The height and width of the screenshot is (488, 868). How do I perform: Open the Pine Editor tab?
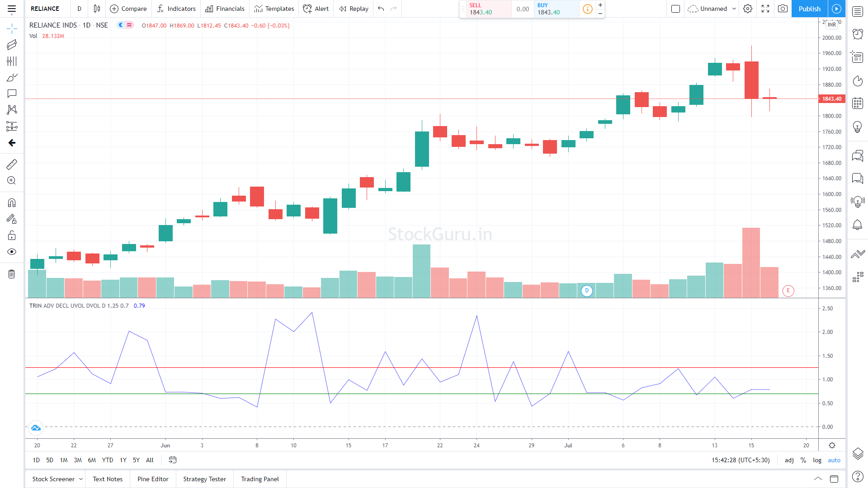153,479
